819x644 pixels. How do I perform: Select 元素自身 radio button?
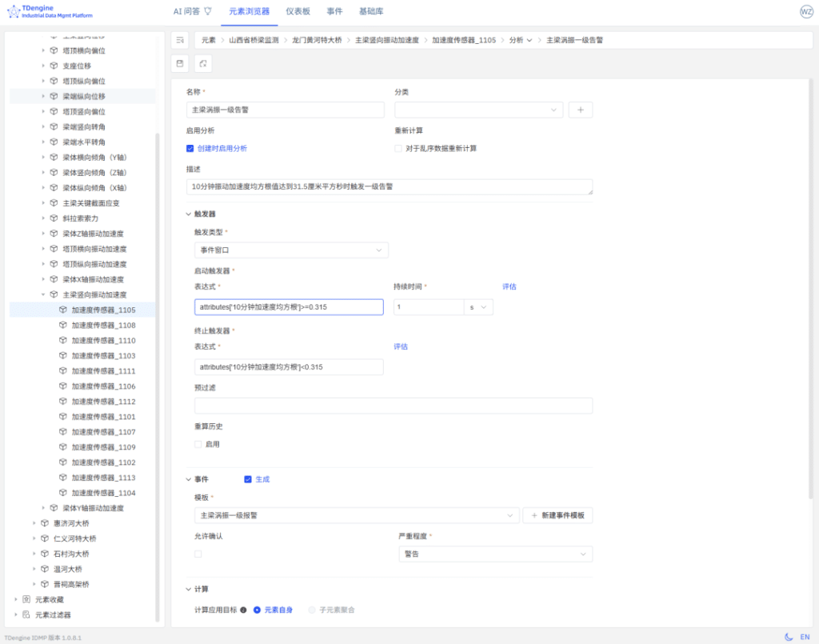(257, 610)
